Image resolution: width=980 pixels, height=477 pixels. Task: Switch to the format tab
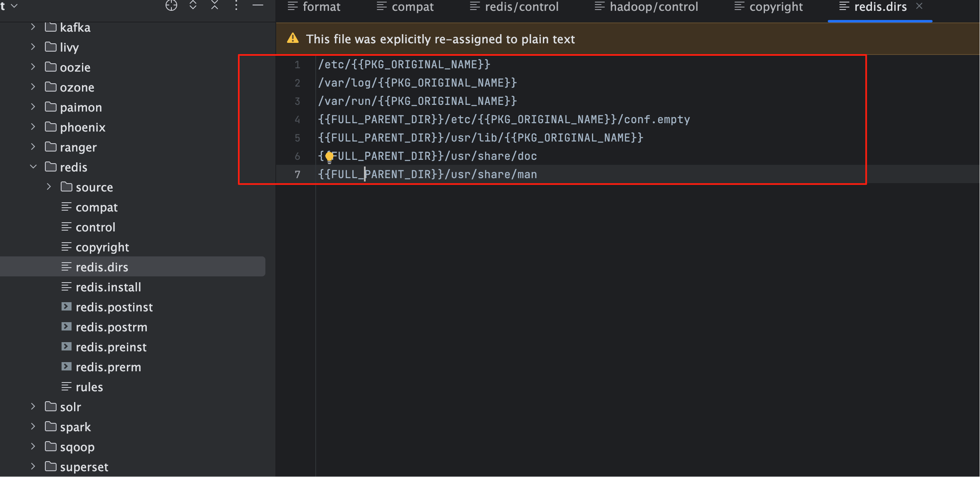tap(314, 7)
